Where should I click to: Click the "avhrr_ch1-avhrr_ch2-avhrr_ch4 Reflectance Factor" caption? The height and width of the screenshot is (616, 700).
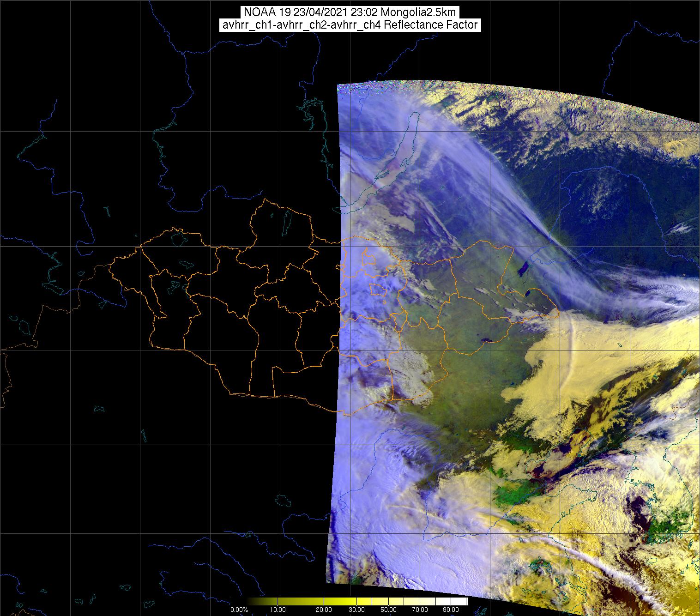pyautogui.click(x=350, y=25)
